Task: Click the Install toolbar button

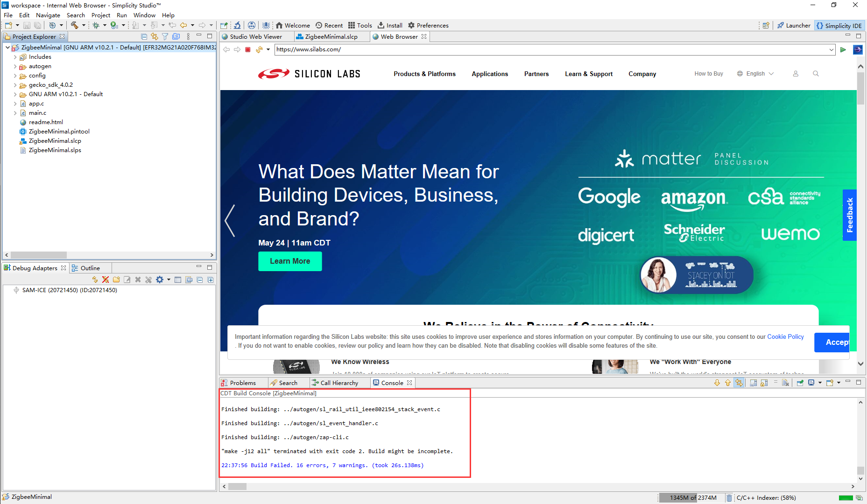Action: [x=390, y=25]
